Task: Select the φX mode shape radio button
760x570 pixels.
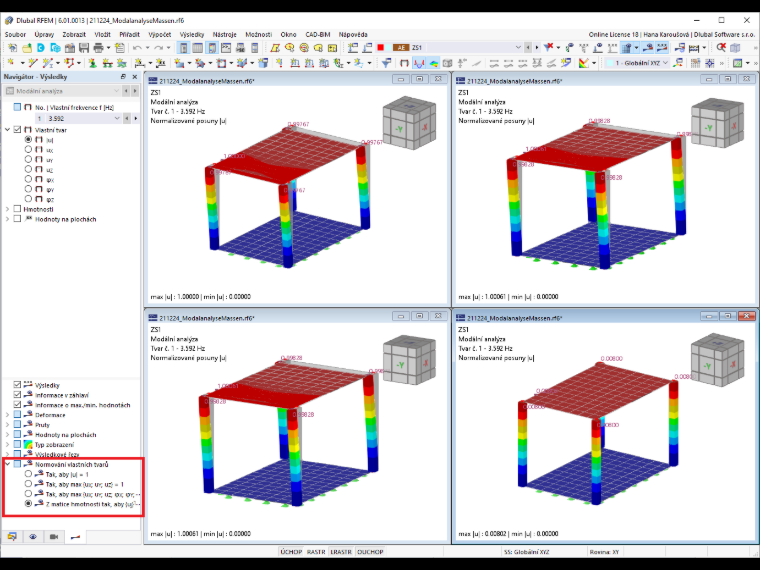Action: (28, 179)
